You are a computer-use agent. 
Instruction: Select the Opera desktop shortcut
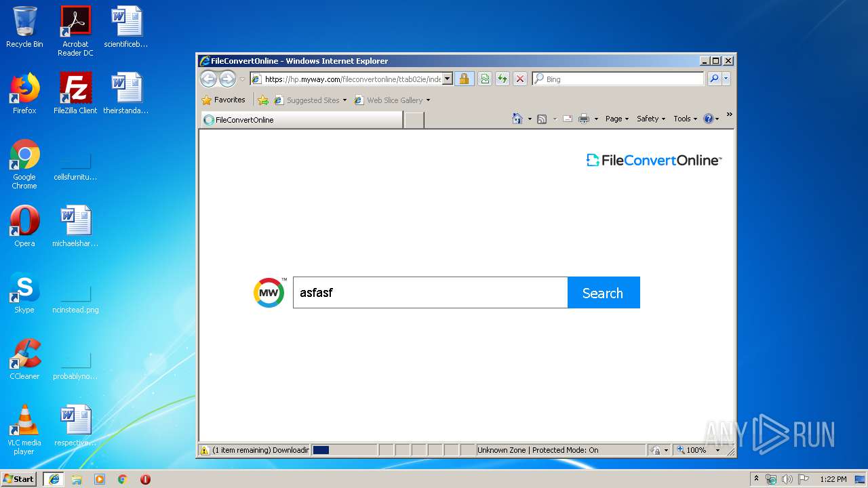coord(24,226)
